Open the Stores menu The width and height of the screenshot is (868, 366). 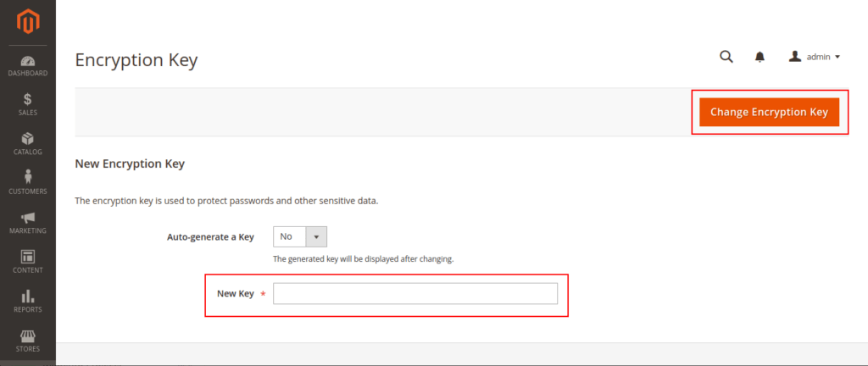tap(28, 341)
